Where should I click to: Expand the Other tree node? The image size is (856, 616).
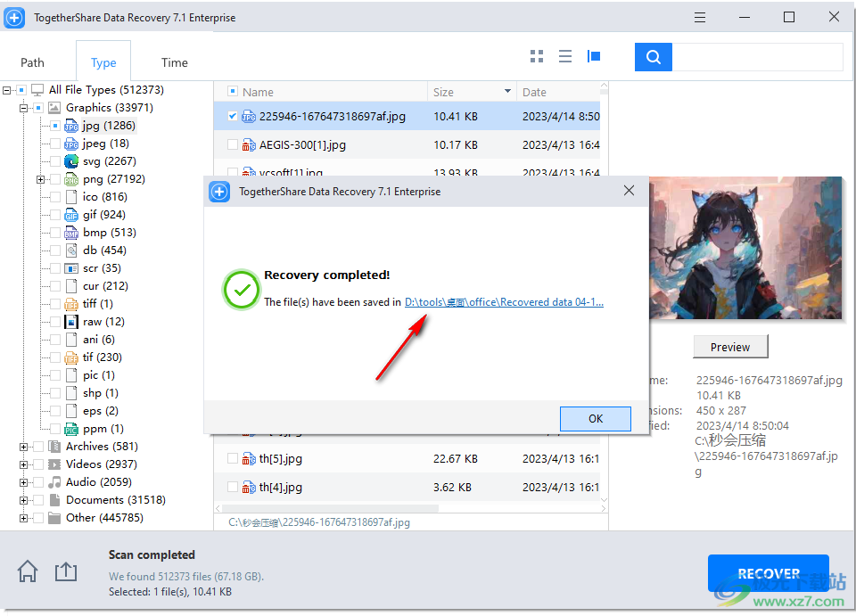[x=23, y=518]
